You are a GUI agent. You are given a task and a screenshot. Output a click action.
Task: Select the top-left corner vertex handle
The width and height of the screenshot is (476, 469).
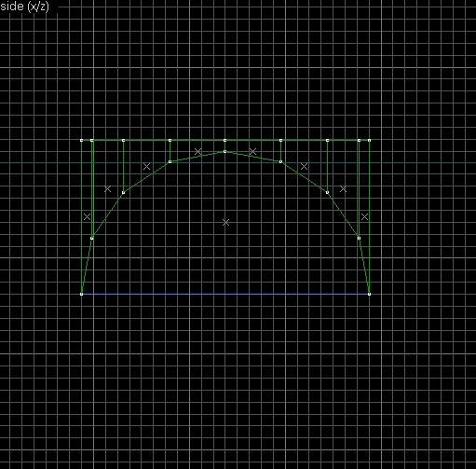(82, 141)
